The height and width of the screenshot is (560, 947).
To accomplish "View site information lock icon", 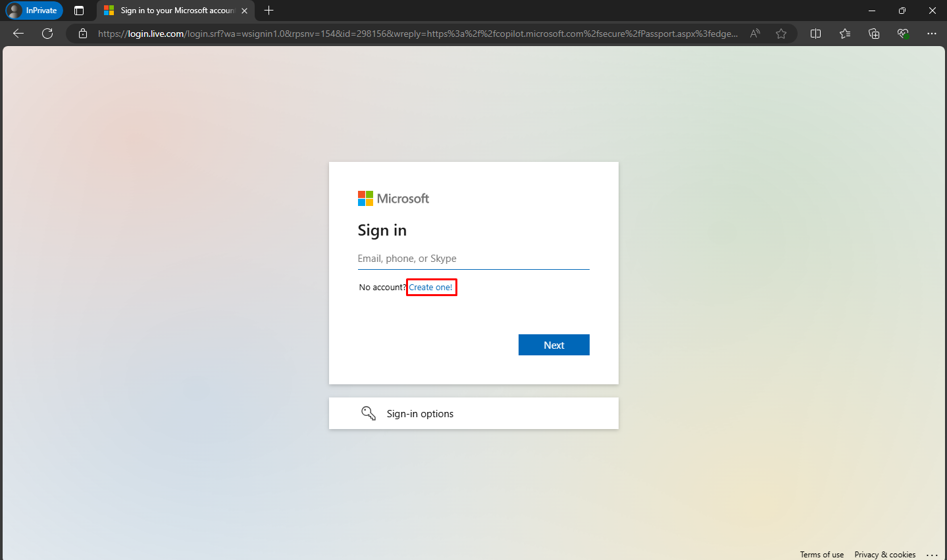I will pos(83,34).
